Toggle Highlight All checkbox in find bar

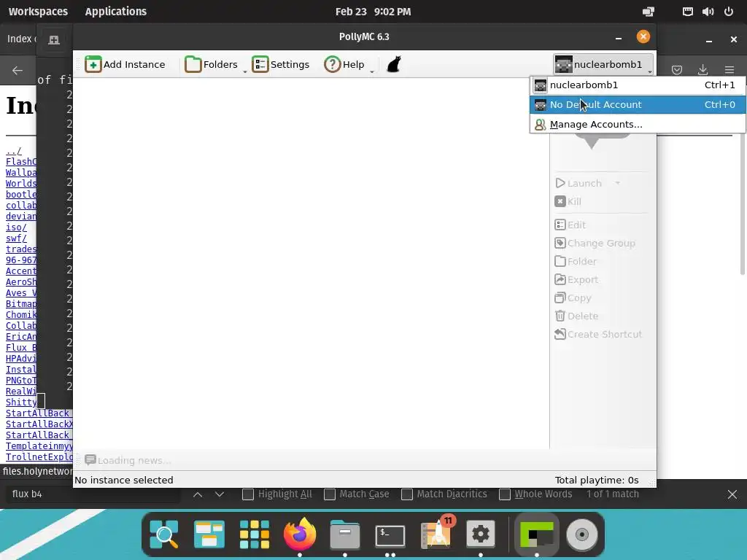pyautogui.click(x=248, y=494)
